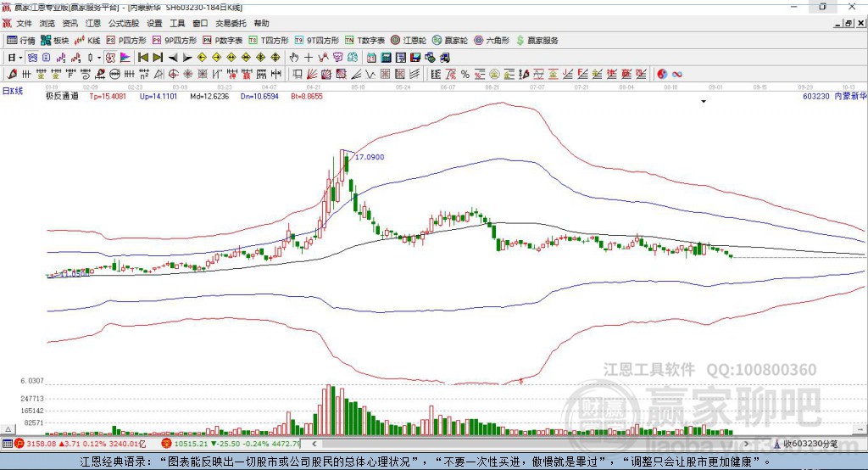Open 赢家服务 with the dollar icon
Screen dimensions: 868x470
pyautogui.click(x=537, y=41)
